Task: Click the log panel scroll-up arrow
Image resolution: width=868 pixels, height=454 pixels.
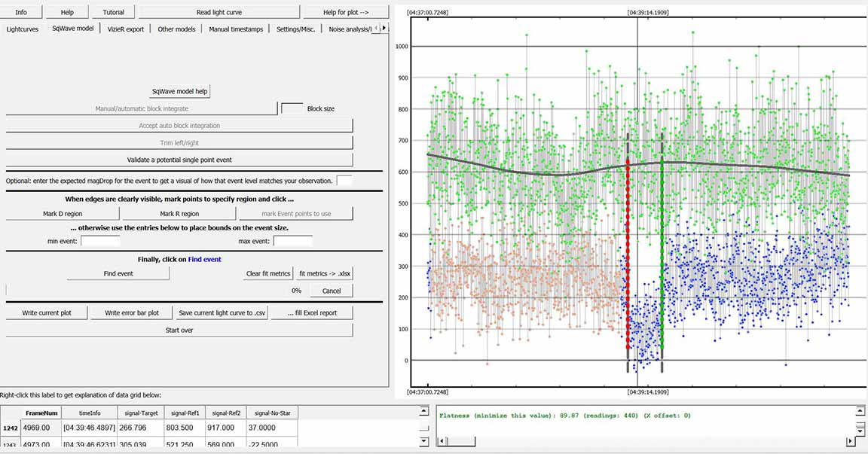Action: [860, 411]
